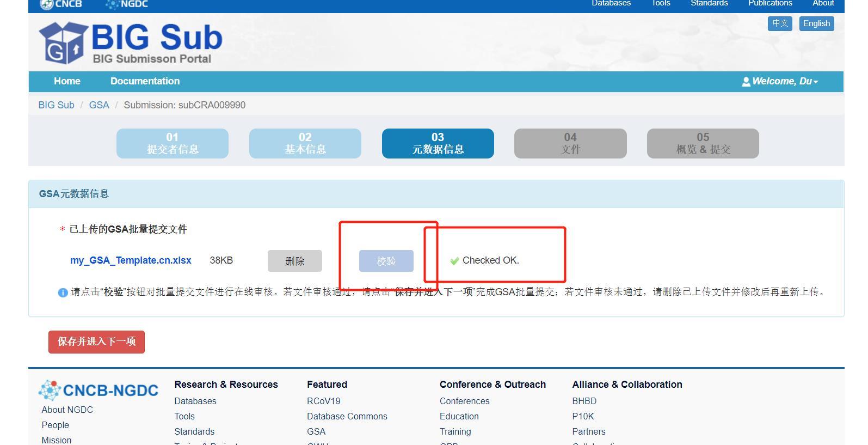Open People footer link
The height and width of the screenshot is (445, 868).
coord(56,425)
